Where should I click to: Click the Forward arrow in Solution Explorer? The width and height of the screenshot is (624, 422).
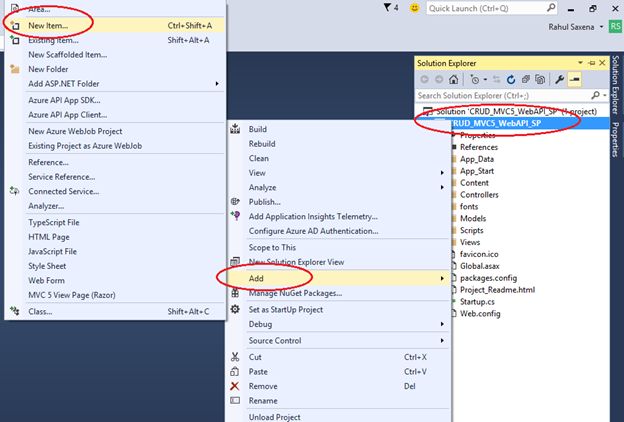pos(439,80)
